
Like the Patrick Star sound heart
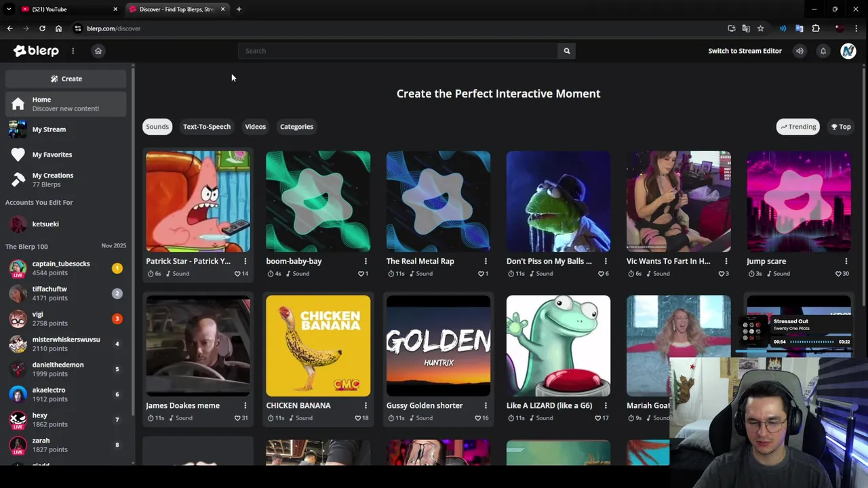(x=237, y=274)
